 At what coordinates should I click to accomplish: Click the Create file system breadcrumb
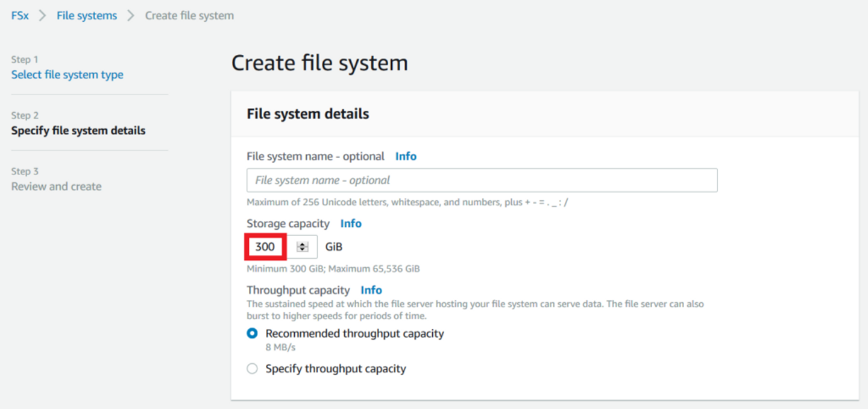click(189, 16)
